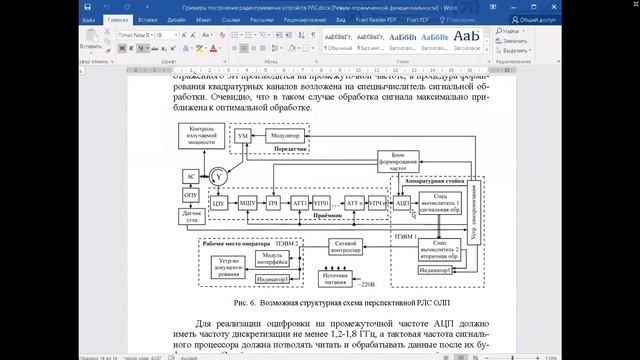
Task: Click the Вставить paste button
Action: (91, 40)
